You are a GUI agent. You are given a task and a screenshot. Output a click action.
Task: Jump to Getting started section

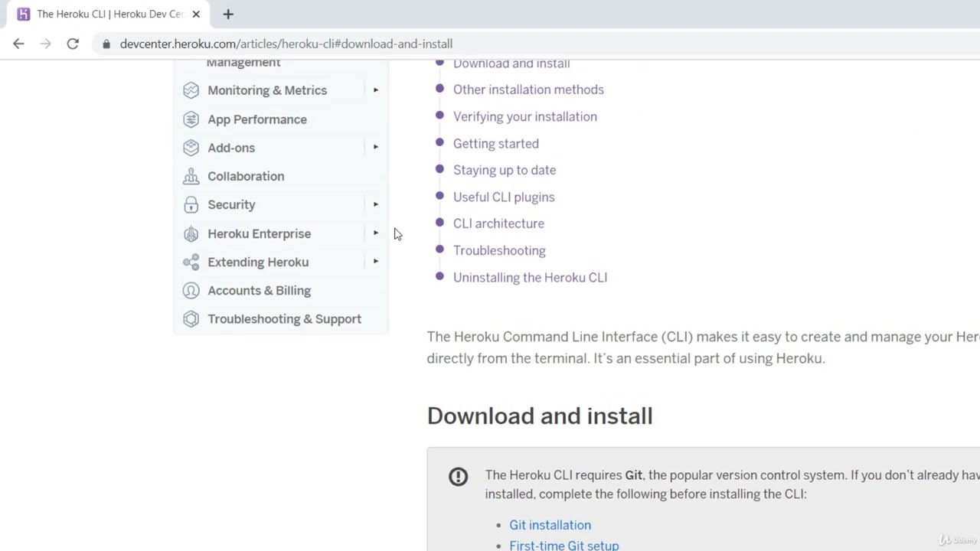[x=495, y=143]
